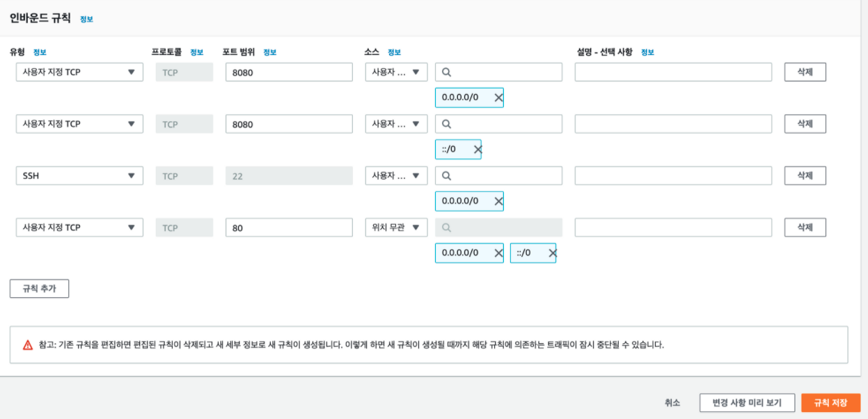Open 정보 link next to 포트 범위

pos(270,52)
